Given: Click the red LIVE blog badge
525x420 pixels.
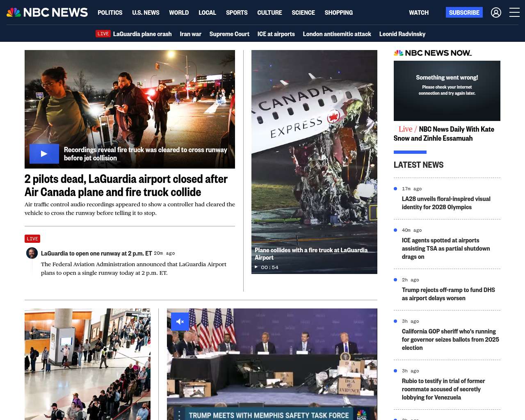Looking at the screenshot, I should (x=32, y=239).
